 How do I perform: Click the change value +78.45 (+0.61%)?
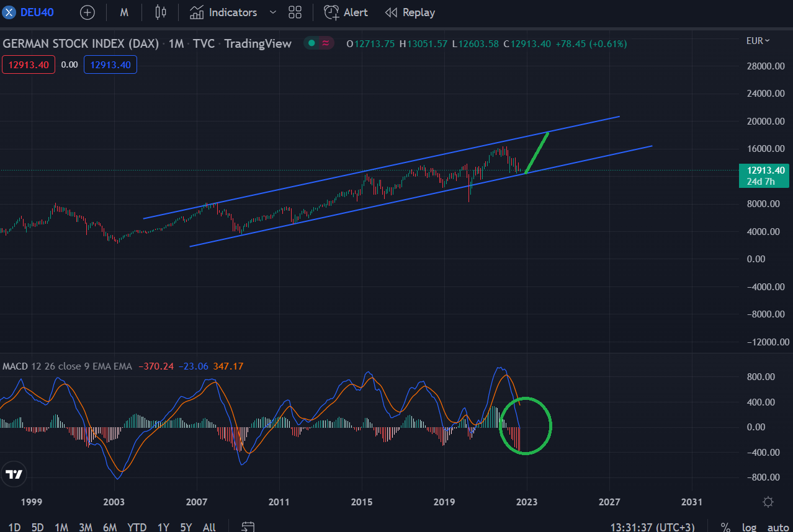click(x=591, y=43)
